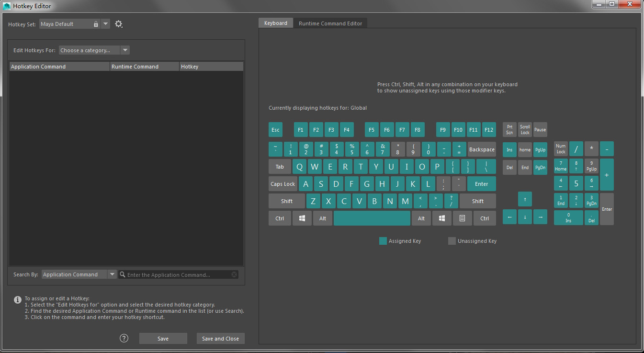Click the right arrow key

pos(540,217)
